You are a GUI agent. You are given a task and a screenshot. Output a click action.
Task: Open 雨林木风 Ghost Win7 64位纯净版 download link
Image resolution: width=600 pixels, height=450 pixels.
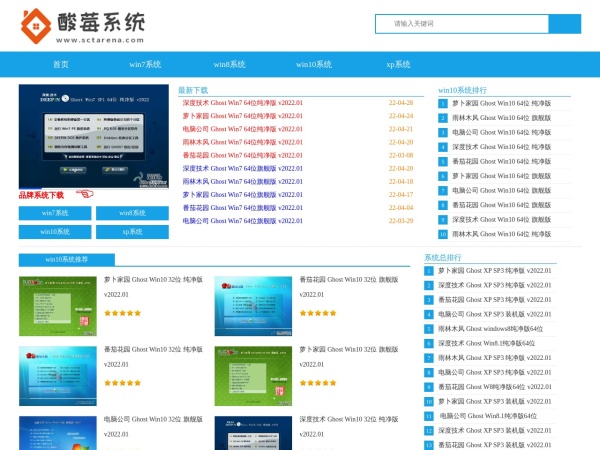[x=243, y=142]
